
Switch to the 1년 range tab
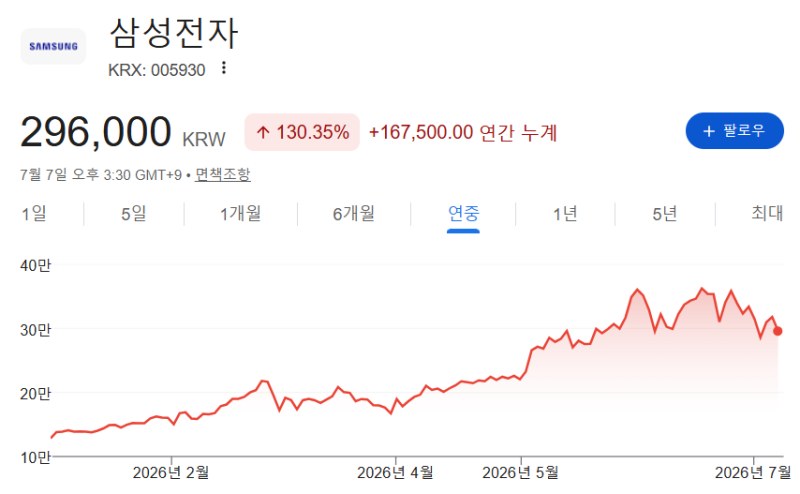coord(565,213)
